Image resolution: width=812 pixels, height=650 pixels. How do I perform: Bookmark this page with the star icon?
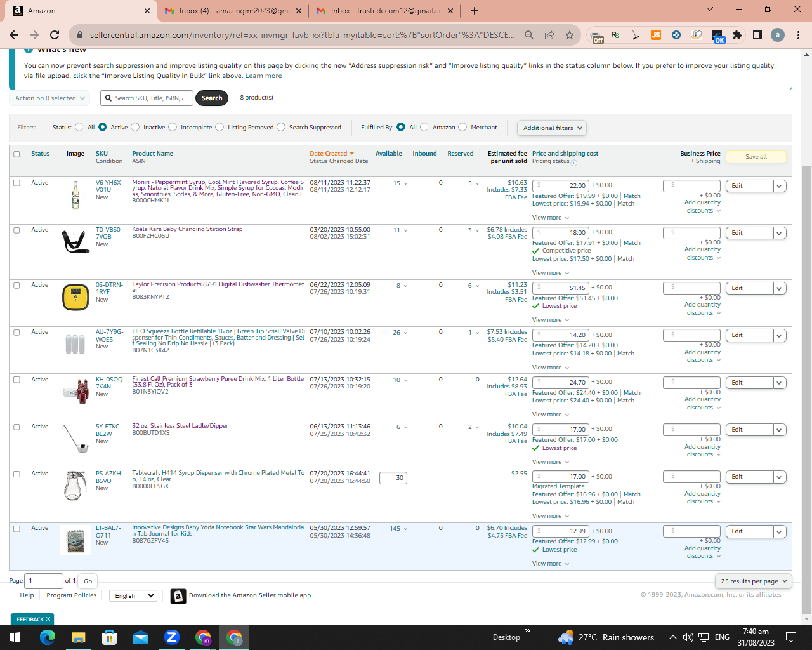pos(570,36)
